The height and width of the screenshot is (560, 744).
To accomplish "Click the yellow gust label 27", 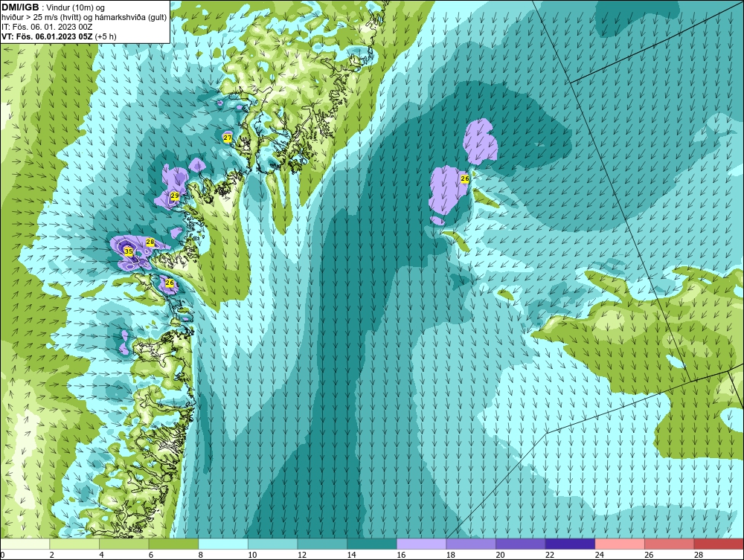I will click(228, 138).
